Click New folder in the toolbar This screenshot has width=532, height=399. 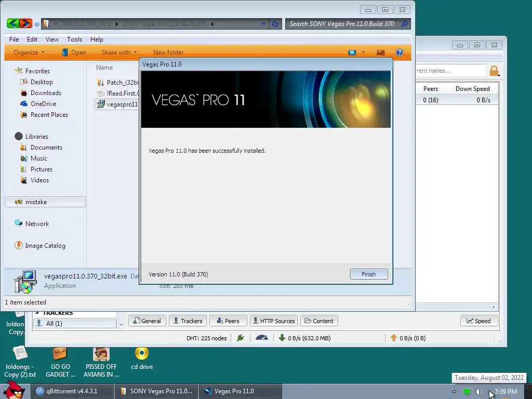[168, 52]
